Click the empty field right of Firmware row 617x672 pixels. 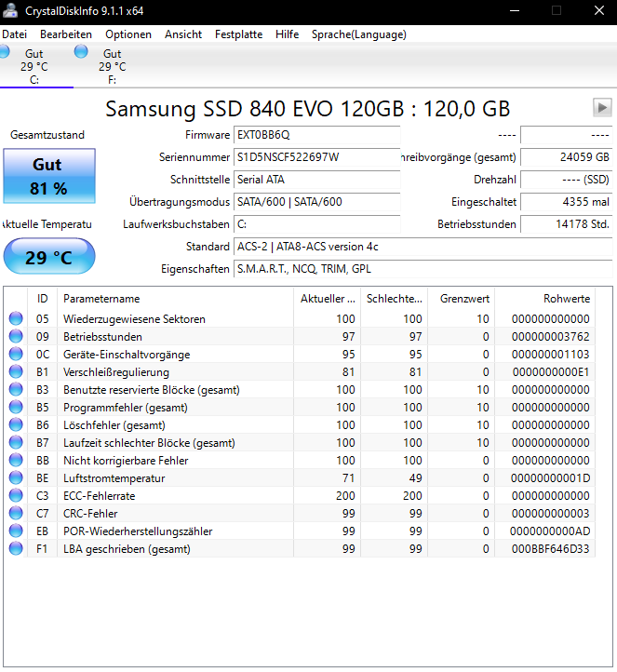(567, 135)
